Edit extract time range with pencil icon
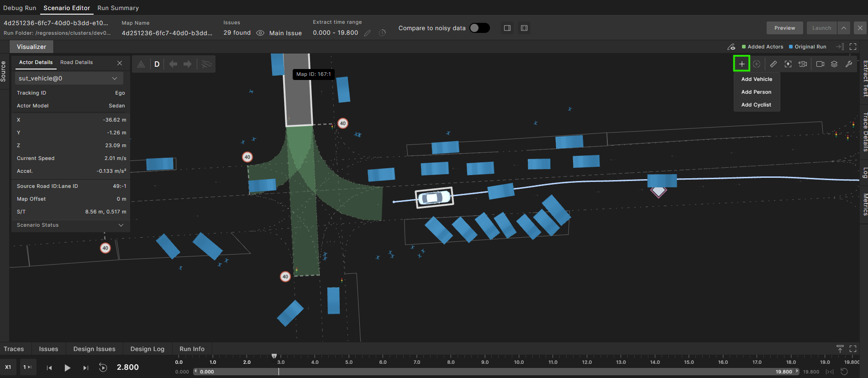868x378 pixels. pos(367,33)
